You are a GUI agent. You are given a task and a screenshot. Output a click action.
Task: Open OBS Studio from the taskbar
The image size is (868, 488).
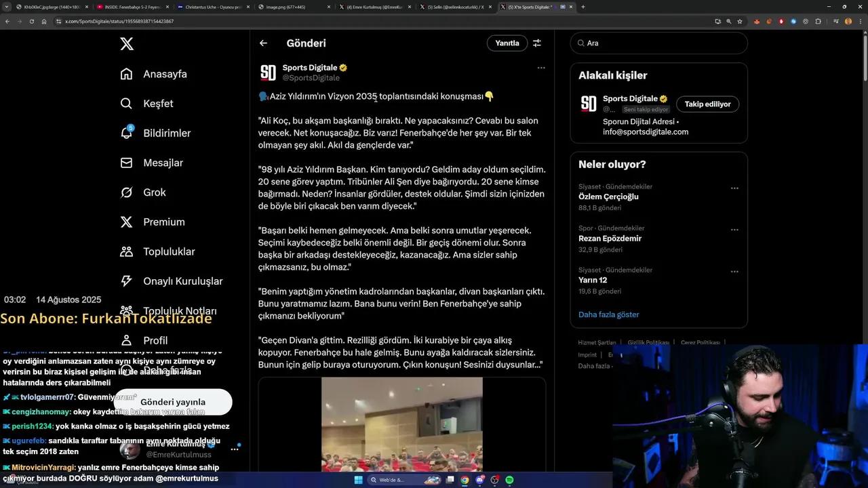tap(494, 480)
